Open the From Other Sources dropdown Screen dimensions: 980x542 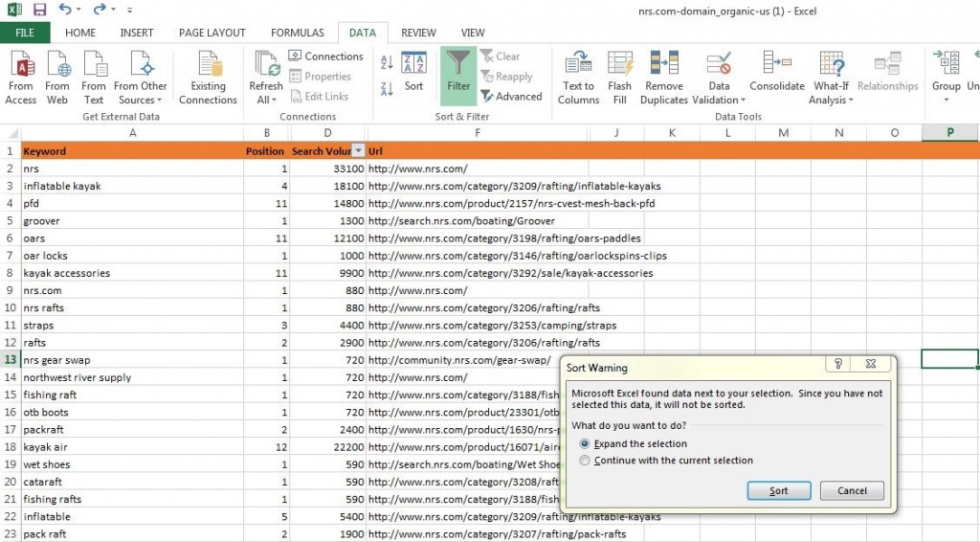pos(140,78)
